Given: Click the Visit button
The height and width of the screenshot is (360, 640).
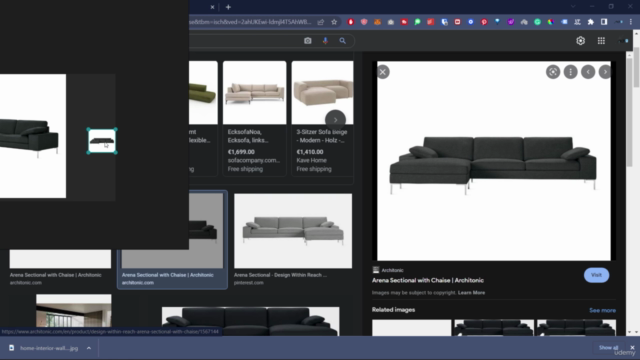Looking at the screenshot, I should pyautogui.click(x=596, y=275).
